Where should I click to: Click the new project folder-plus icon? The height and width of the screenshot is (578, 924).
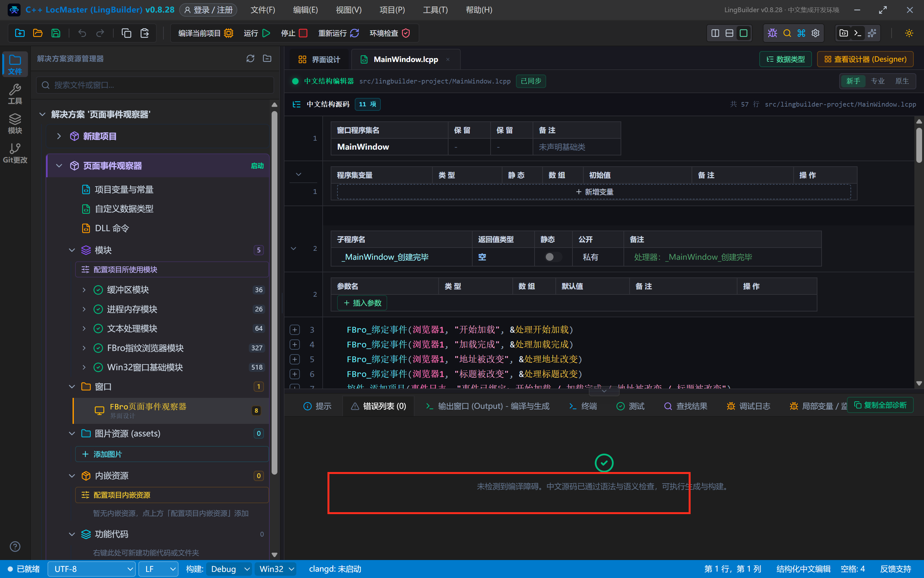20,33
